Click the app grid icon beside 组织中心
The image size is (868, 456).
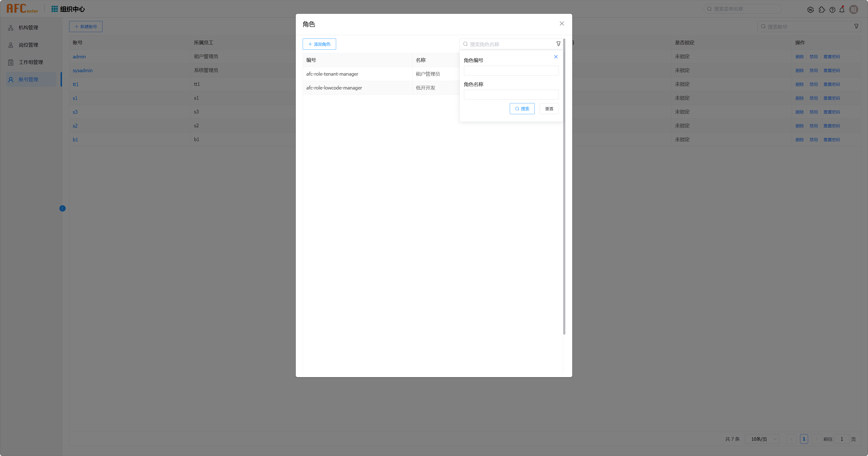54,9
